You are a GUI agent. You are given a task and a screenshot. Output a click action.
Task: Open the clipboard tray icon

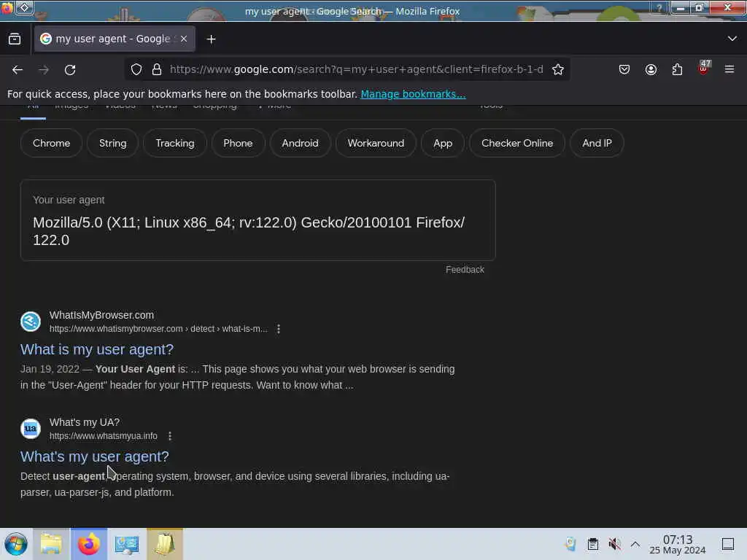point(592,544)
